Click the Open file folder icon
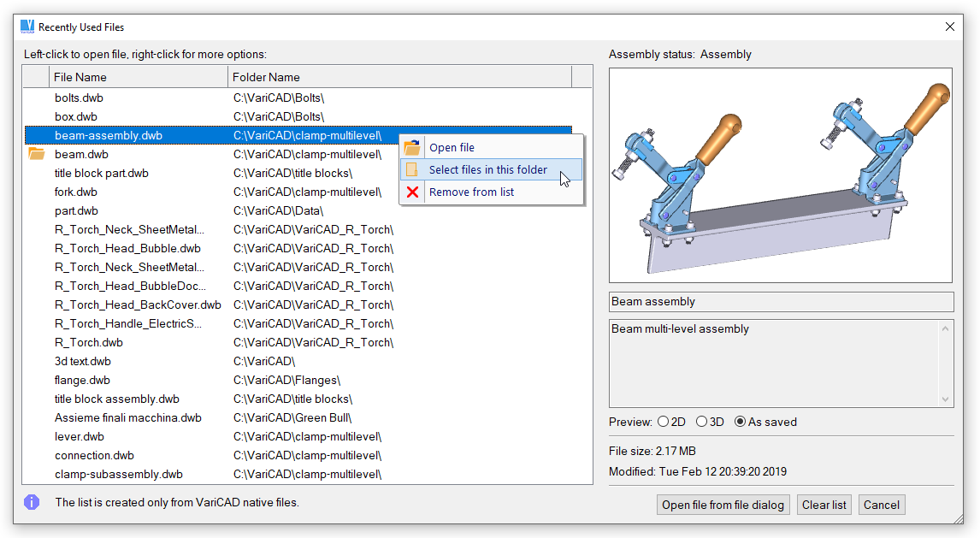Viewport: 980px width, 538px height. [412, 147]
